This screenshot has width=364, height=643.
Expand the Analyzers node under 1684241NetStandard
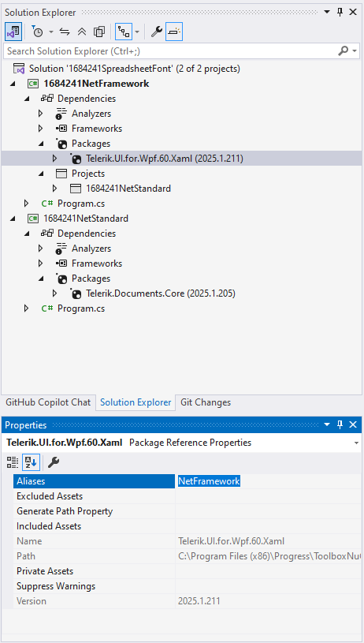[x=40, y=248]
